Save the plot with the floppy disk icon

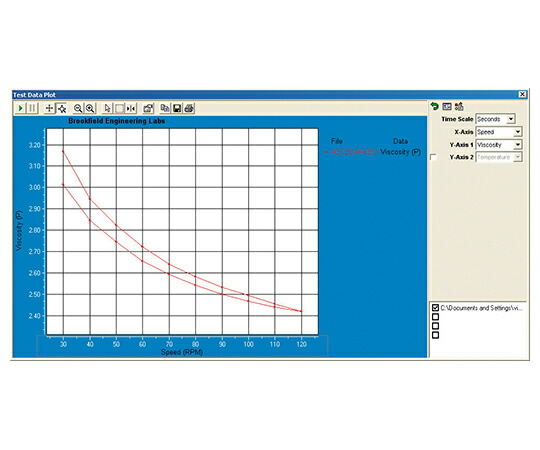[177, 108]
